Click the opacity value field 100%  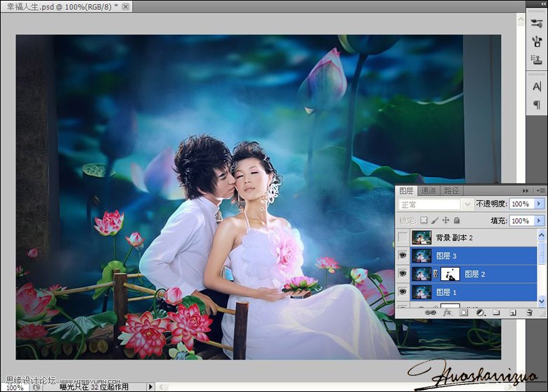(521, 204)
